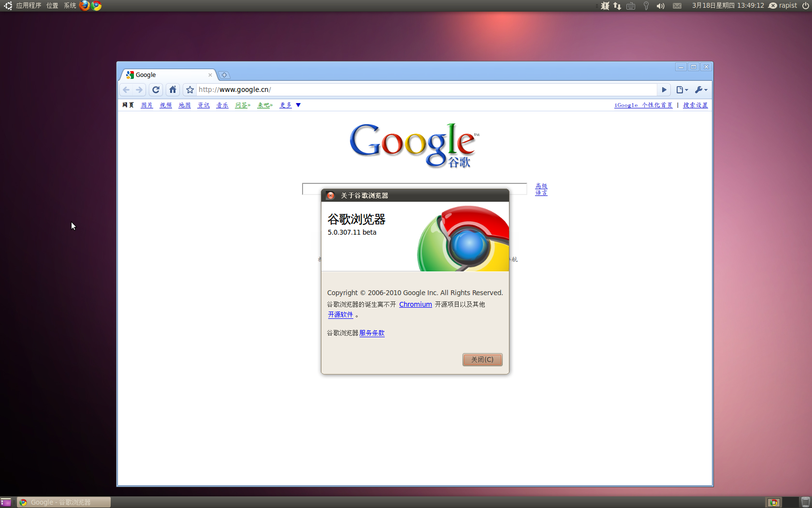Screen dimensions: 812x508
Task: Open 搜索设置 search settings link
Action: 696,105
